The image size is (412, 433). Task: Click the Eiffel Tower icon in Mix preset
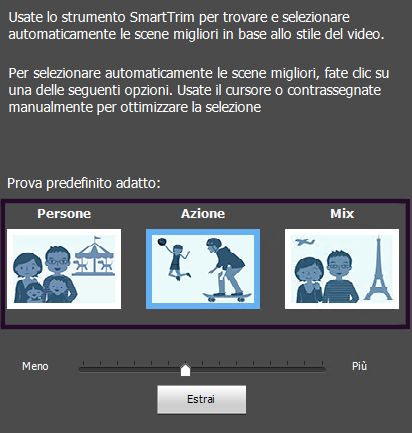(378, 268)
